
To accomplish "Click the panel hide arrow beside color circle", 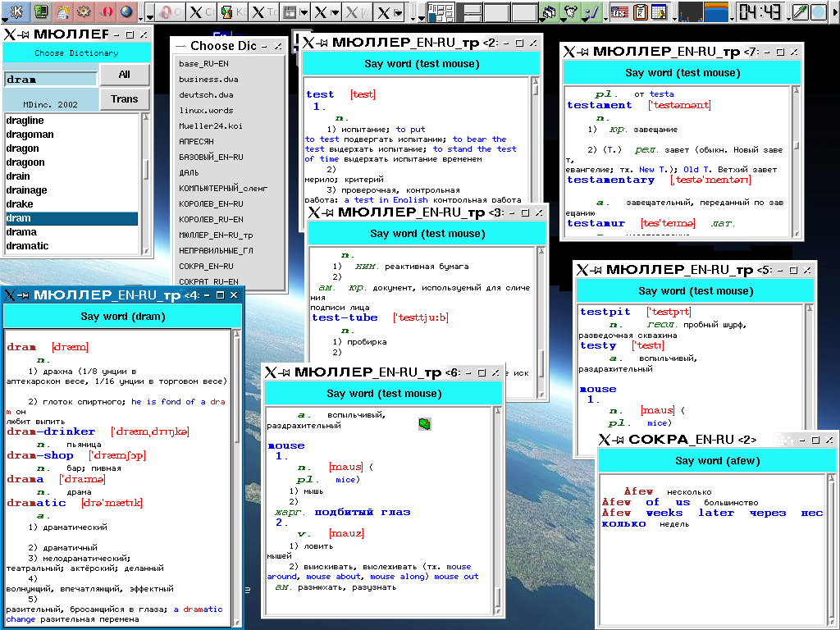I will 835,11.
